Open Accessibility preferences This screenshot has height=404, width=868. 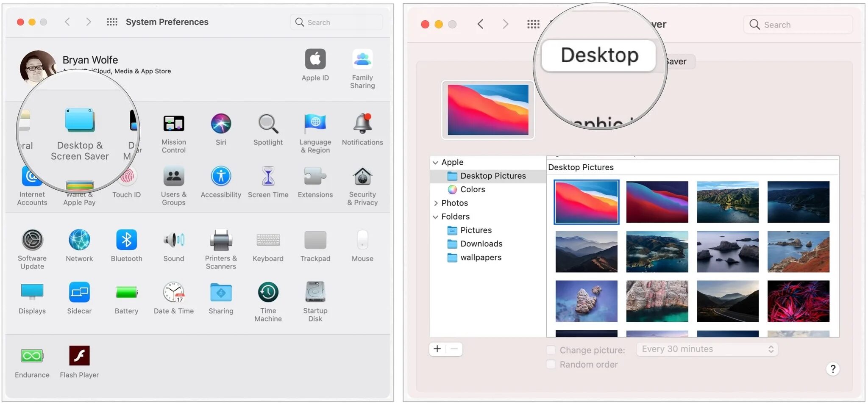221,182
